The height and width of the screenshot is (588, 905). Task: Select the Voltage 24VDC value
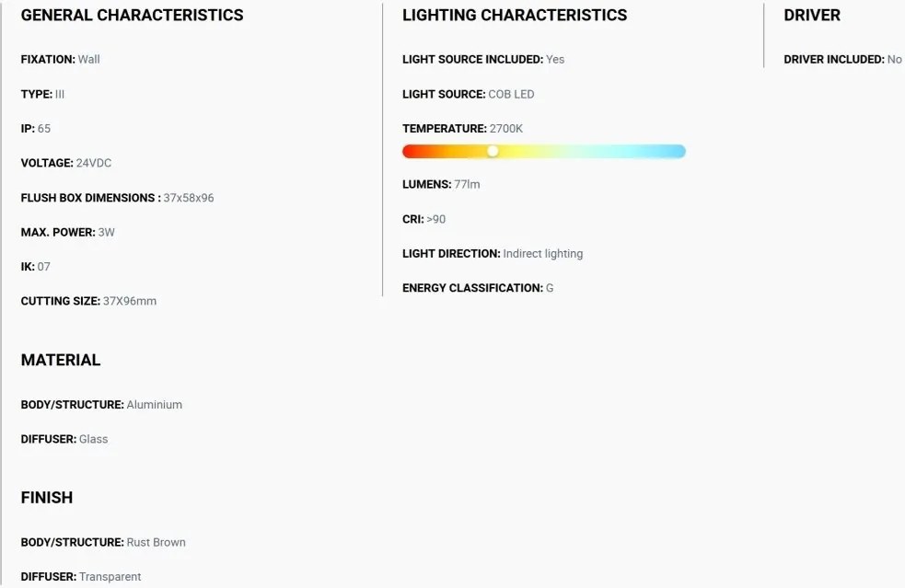pos(94,163)
